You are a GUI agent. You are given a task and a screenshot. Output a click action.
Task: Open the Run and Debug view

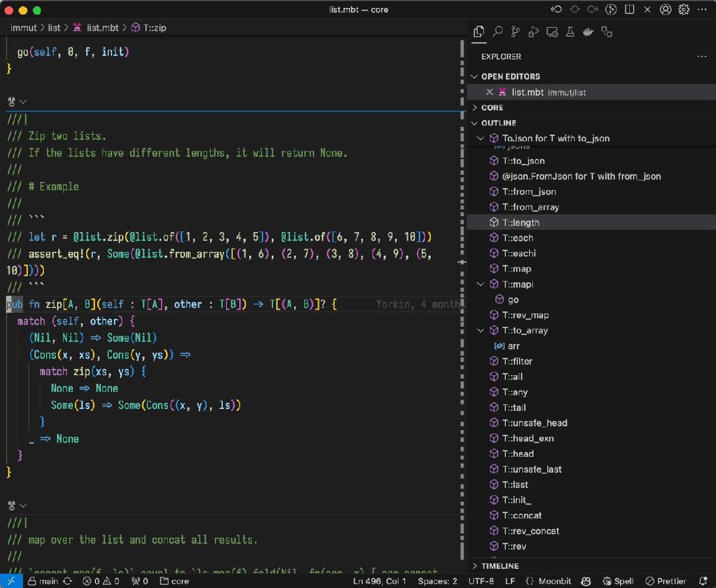[x=534, y=32]
